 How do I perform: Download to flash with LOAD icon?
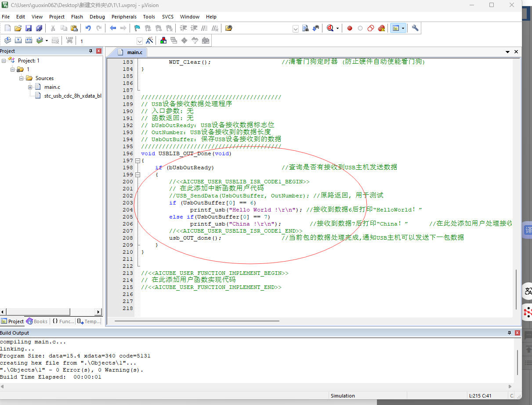[69, 40]
